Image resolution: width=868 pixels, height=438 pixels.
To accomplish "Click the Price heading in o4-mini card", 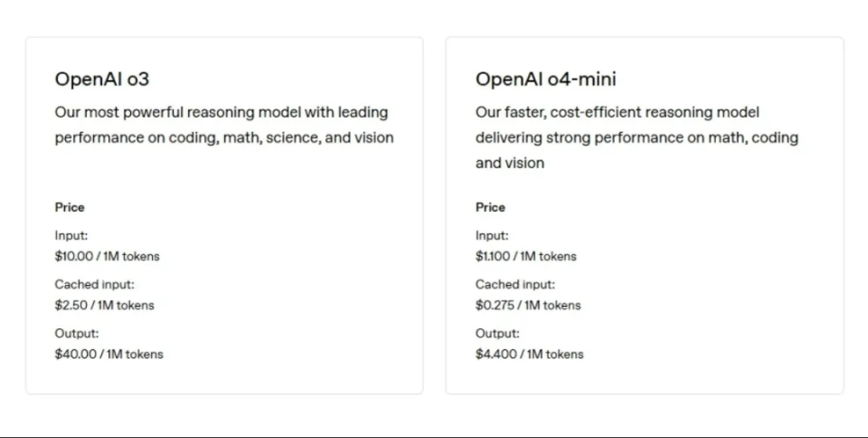I will coord(491,207).
